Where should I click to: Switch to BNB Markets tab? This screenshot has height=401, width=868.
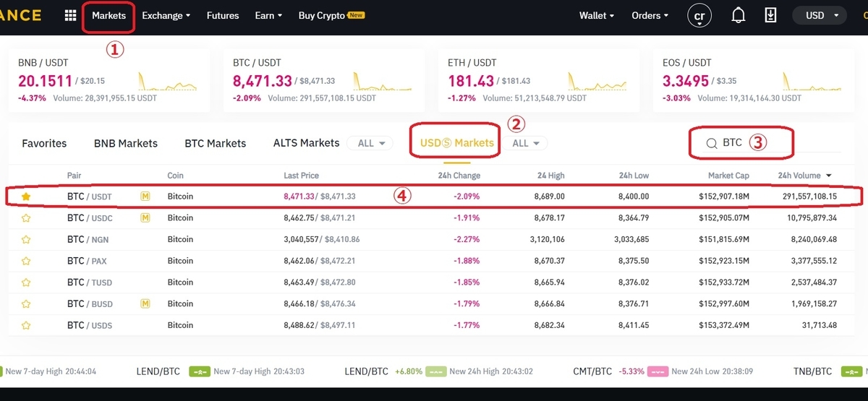point(126,143)
